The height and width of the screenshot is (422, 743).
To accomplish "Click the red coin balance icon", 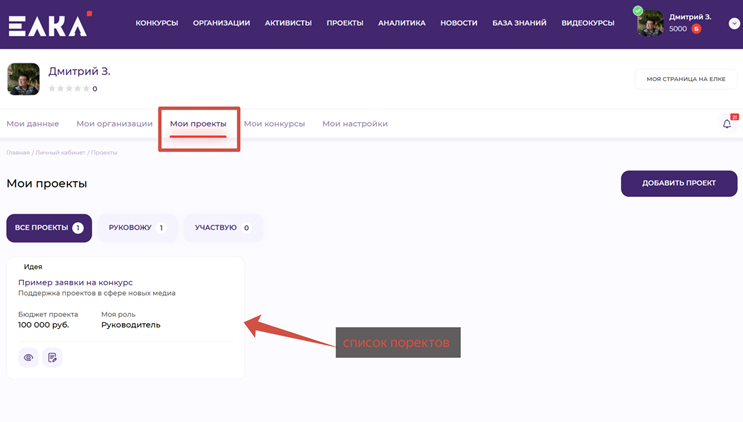I will click(x=697, y=29).
